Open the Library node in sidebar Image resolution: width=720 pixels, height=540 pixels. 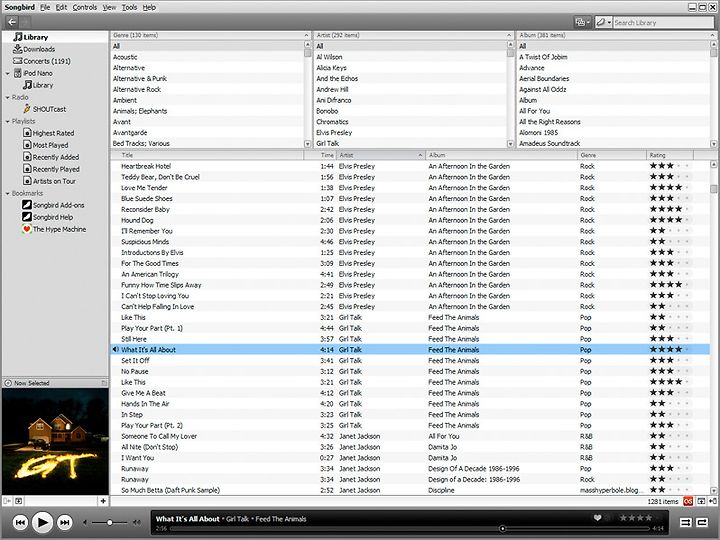(31, 37)
